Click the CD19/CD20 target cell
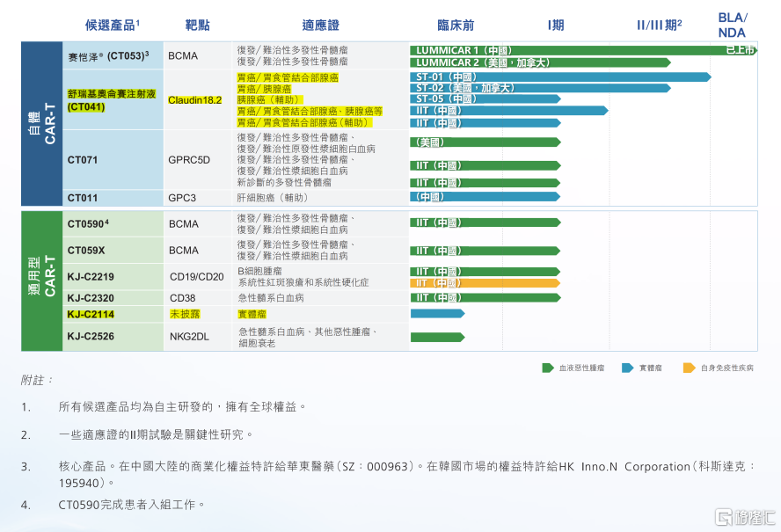 coord(197,276)
